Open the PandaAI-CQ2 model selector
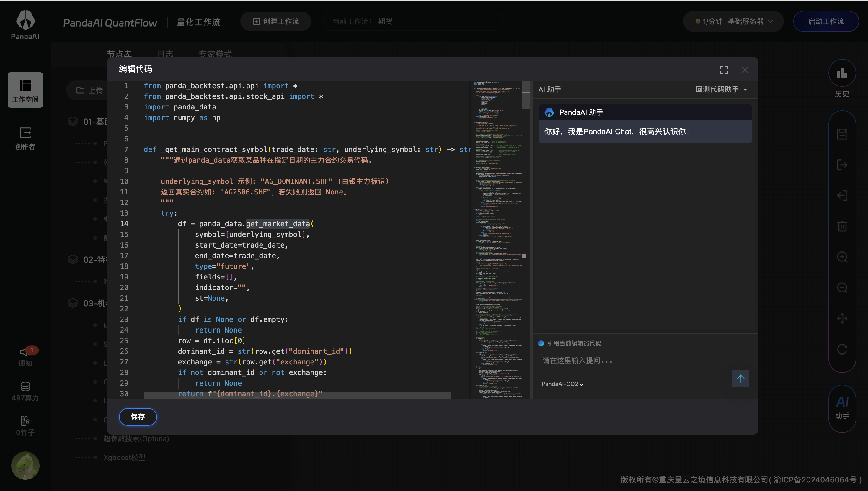The image size is (868, 491). coord(562,384)
